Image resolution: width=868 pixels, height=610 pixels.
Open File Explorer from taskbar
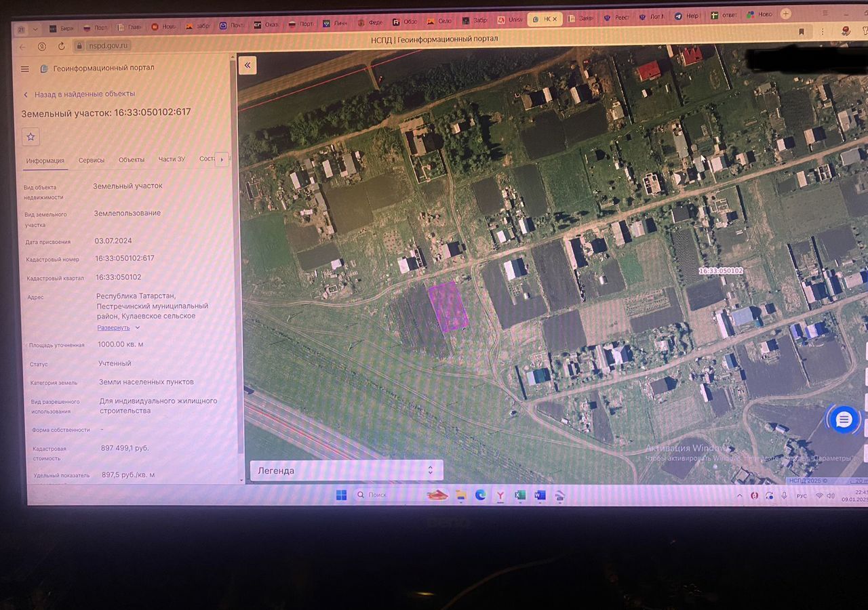coord(461,495)
